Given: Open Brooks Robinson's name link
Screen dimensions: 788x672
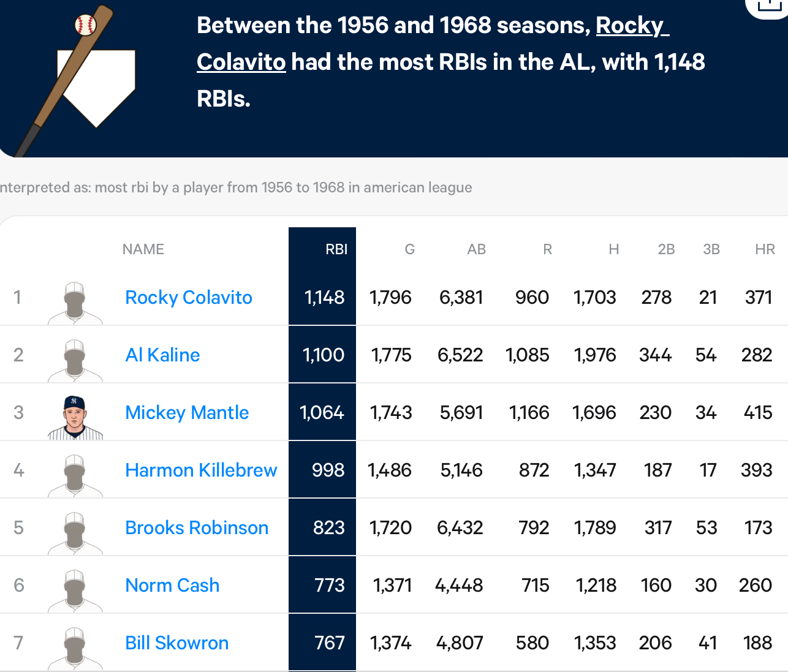Looking at the screenshot, I should coord(197,527).
